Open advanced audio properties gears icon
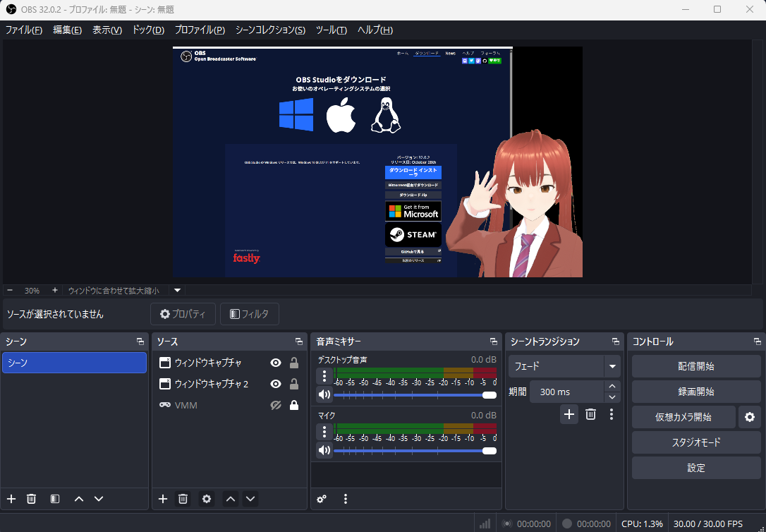The height and width of the screenshot is (532, 766). [x=322, y=499]
